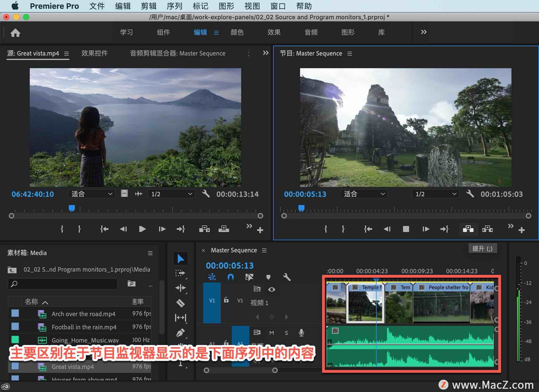Select the Pen tool
Screen dimensions: 539x392
coord(181,333)
